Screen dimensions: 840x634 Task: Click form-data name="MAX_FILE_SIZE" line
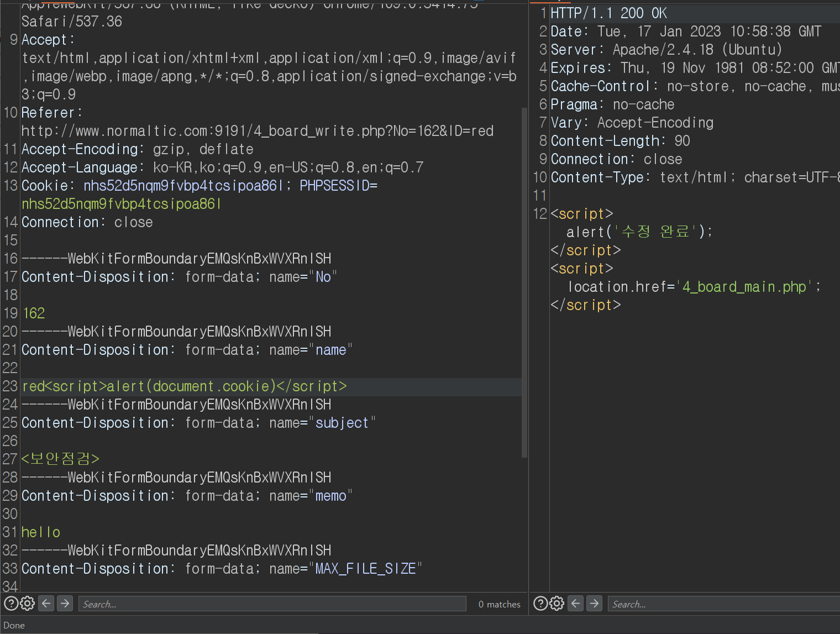[x=222, y=569]
